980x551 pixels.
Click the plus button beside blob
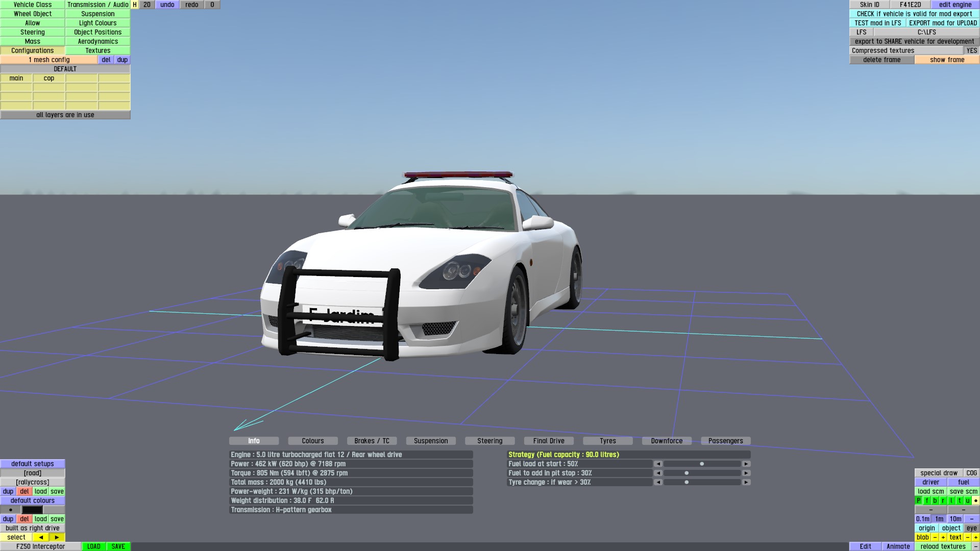[943, 537]
